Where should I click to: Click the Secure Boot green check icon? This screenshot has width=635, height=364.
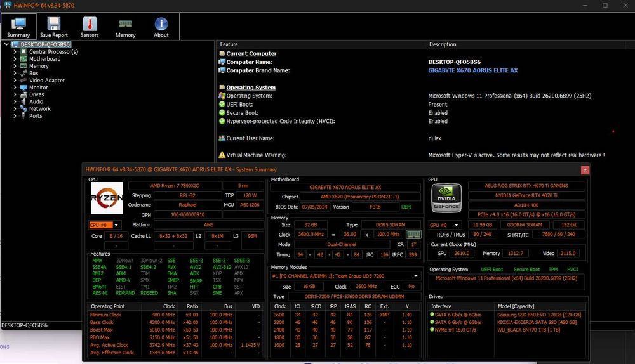click(x=222, y=112)
